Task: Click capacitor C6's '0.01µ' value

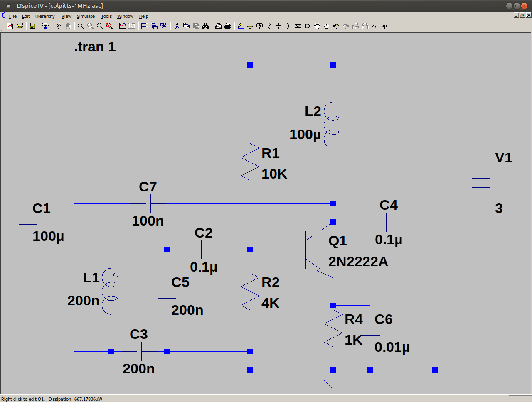Action: point(392,347)
